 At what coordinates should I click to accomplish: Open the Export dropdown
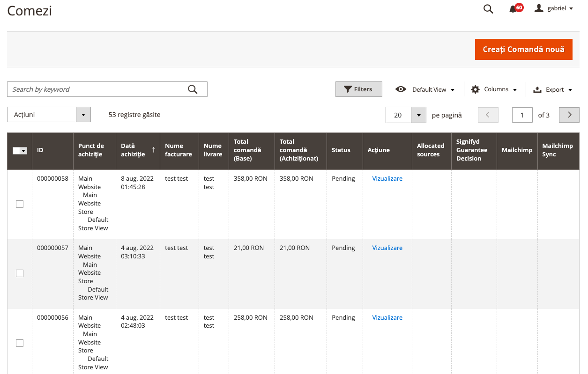[x=553, y=89]
